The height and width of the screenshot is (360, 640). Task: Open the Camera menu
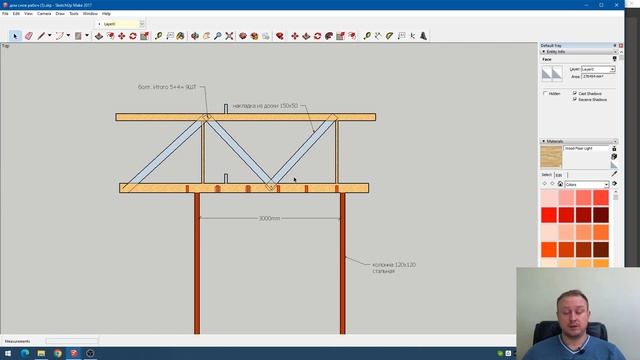point(44,13)
